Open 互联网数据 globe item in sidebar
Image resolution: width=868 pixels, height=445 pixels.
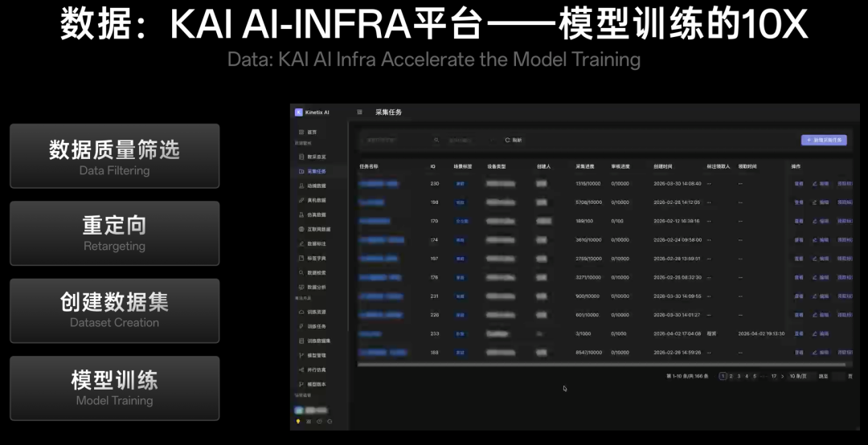(317, 229)
